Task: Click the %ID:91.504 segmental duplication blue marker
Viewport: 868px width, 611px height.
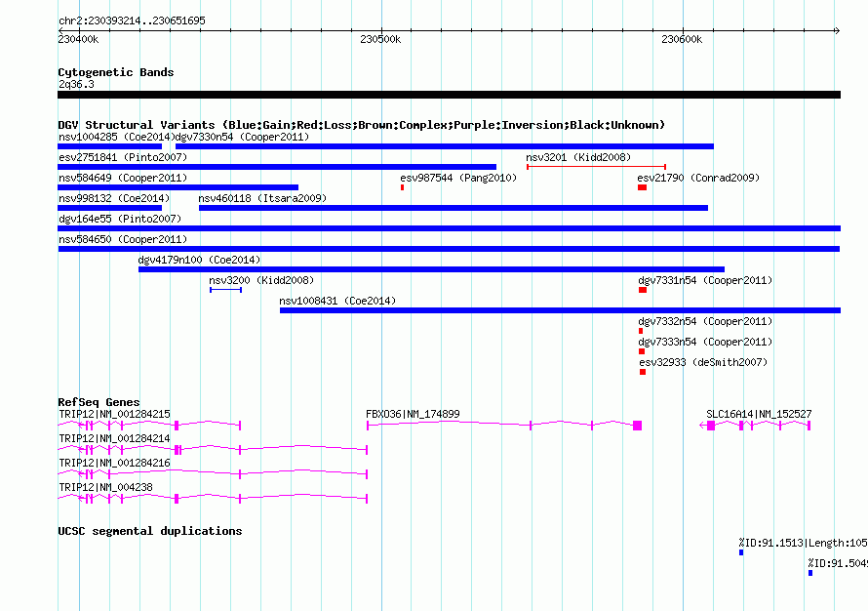Action: tap(810, 573)
